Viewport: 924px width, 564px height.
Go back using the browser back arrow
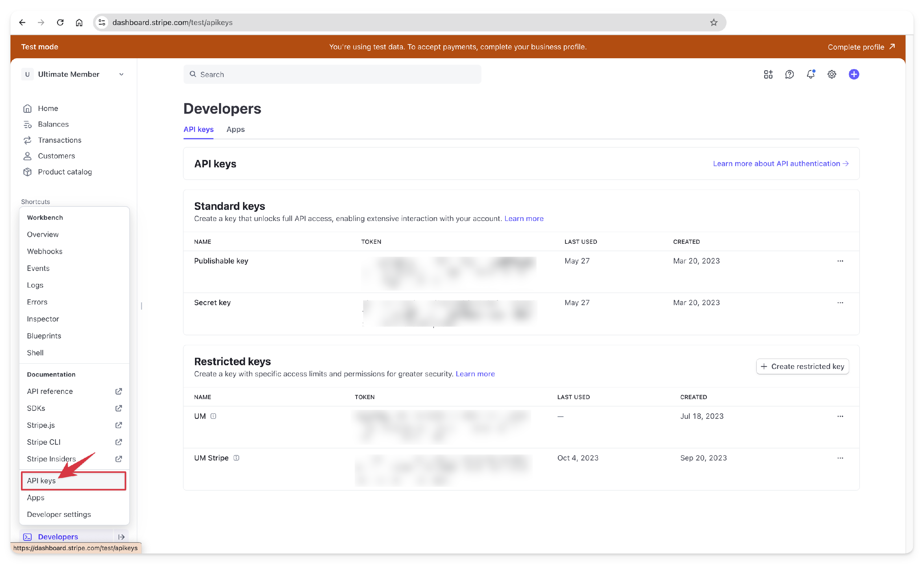click(x=22, y=22)
